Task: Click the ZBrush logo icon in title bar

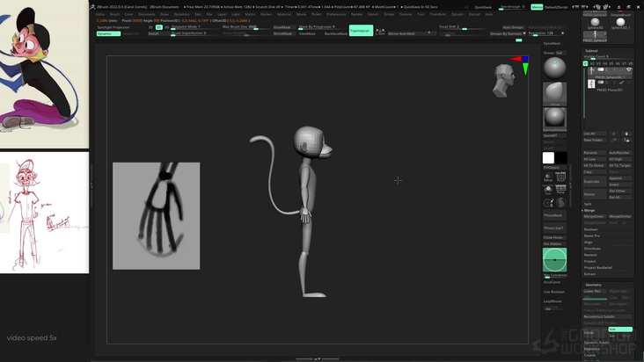Action: (93, 6)
